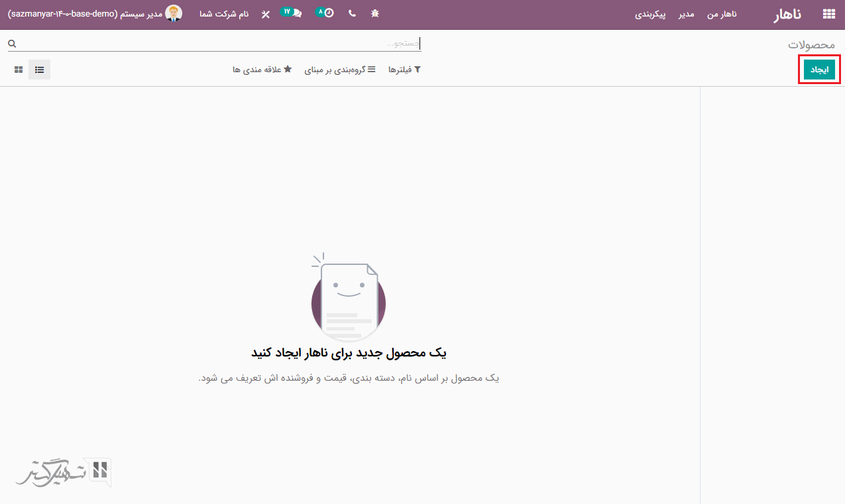Click the bug debug icon
Image resolution: width=845 pixels, height=504 pixels.
coord(375,13)
